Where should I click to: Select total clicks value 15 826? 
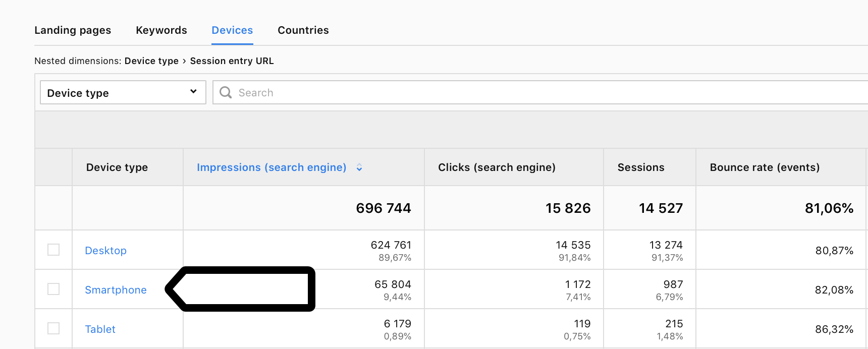pos(568,208)
